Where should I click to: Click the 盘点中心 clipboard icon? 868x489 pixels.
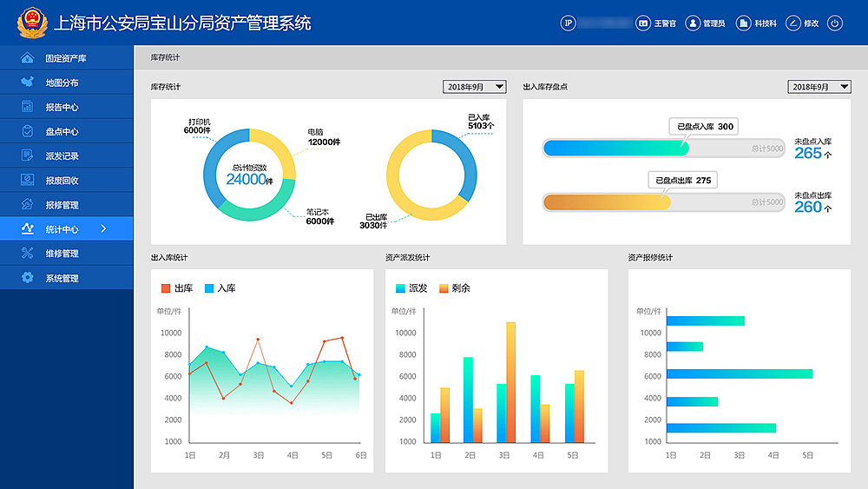[x=27, y=131]
